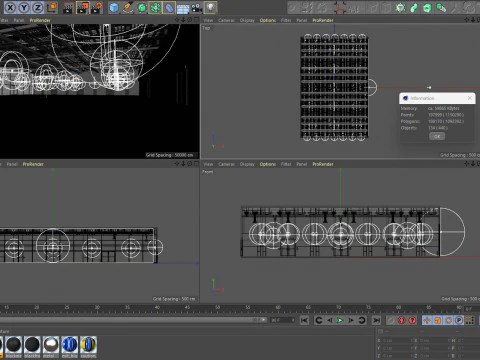The width and height of the screenshot is (480, 360).
Task: Toggle the X axis lock
Action: point(10,7)
